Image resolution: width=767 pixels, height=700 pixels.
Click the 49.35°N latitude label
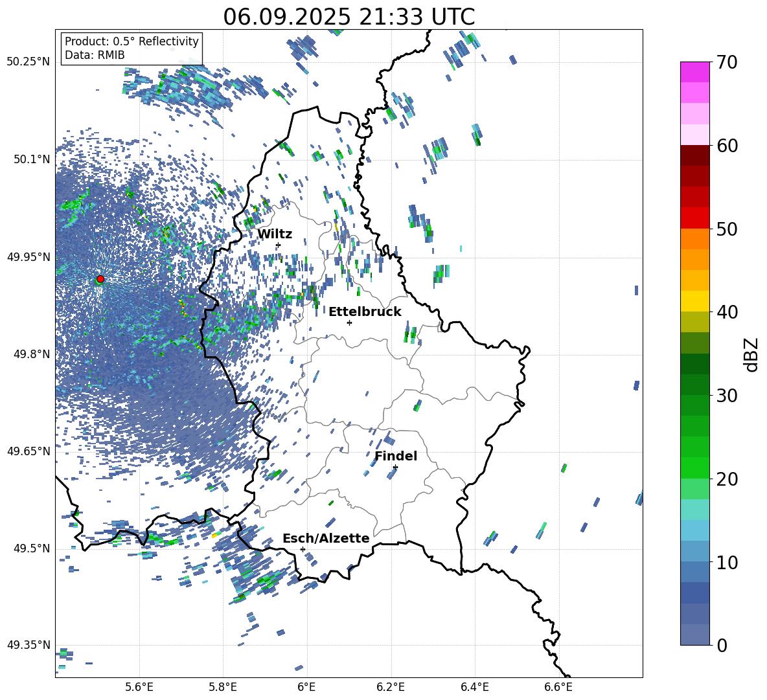tap(29, 645)
